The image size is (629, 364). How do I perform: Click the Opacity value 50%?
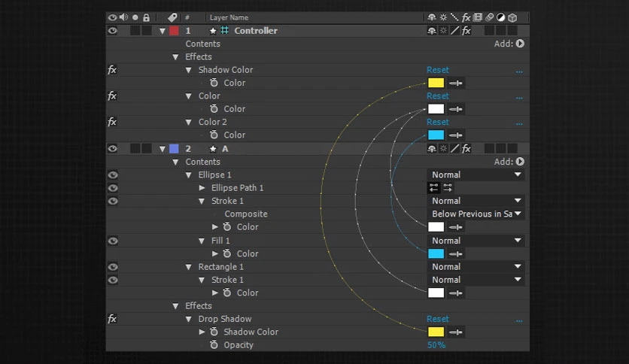(436, 344)
